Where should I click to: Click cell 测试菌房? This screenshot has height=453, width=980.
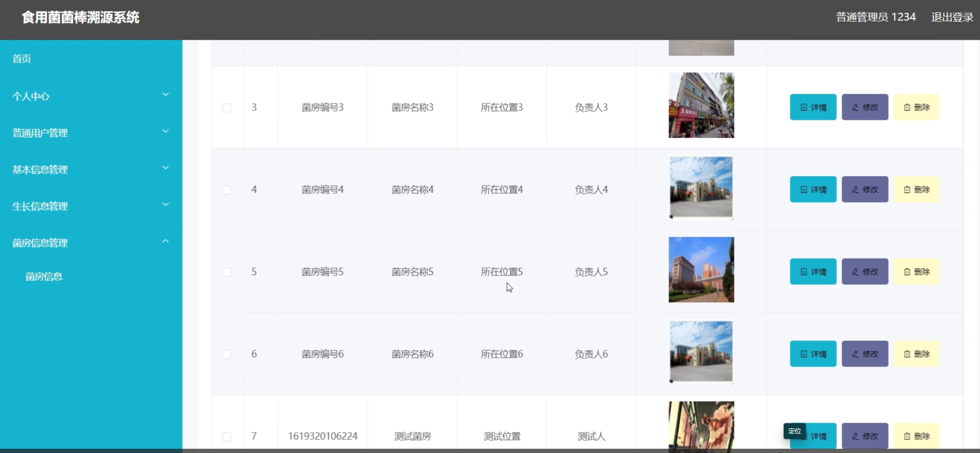point(412,436)
